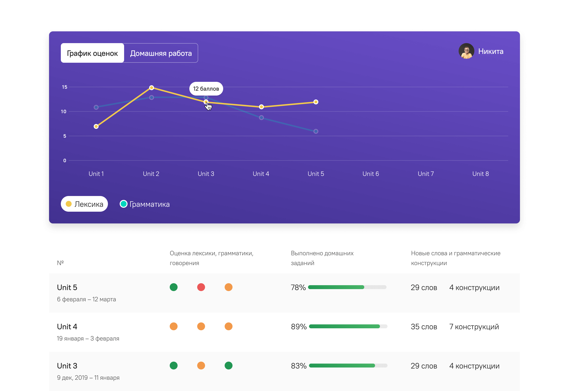Viewport: 569px width, 392px height.
Task: Open the Unit 4 row title
Action: [67, 327]
